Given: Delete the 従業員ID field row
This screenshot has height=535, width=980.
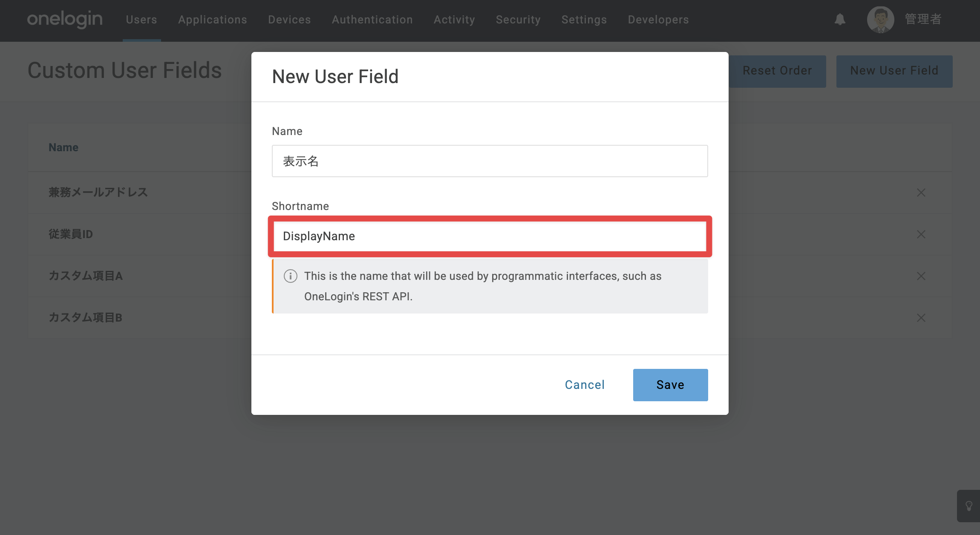Looking at the screenshot, I should (921, 234).
